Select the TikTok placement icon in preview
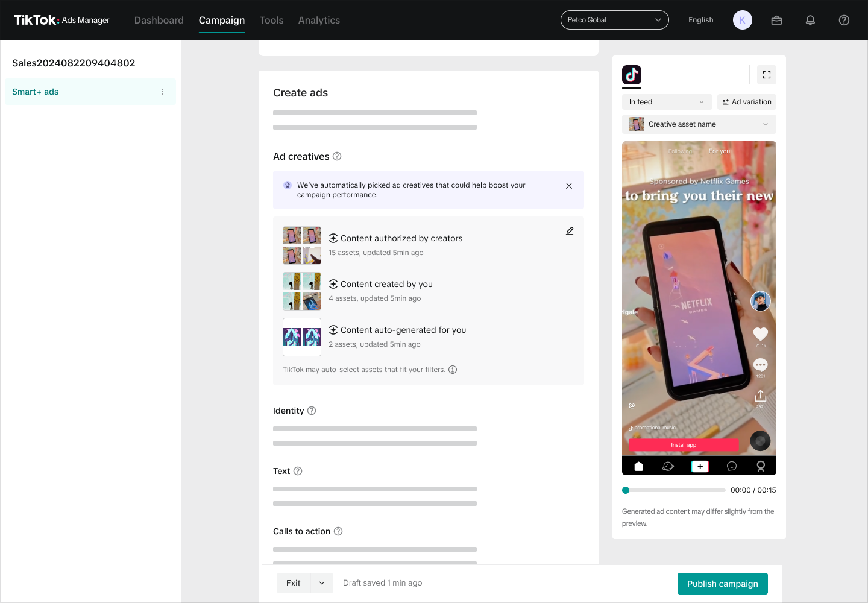 tap(632, 75)
